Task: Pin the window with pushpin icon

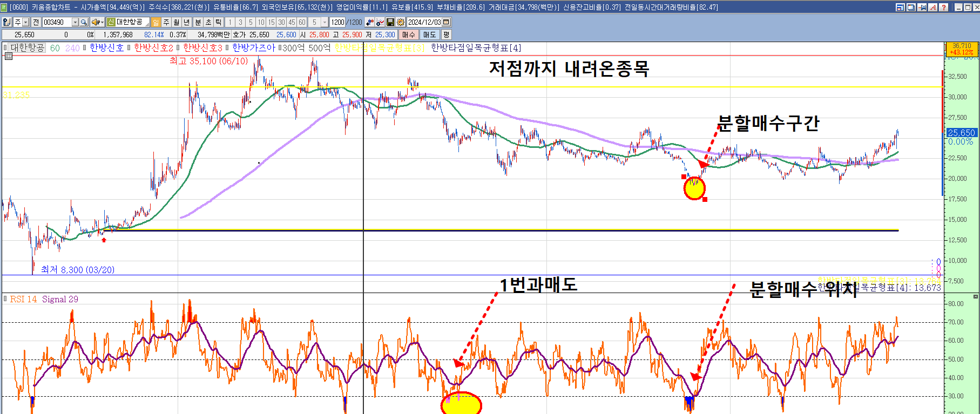Action: pos(922,7)
